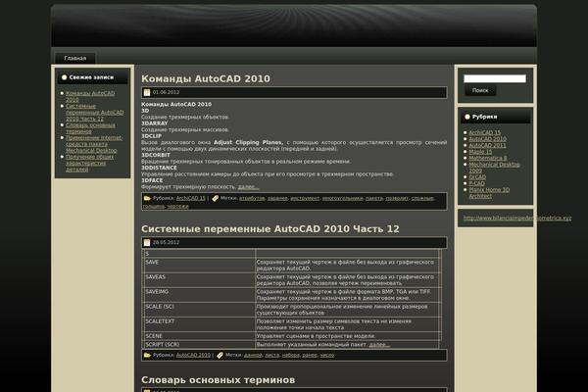Screen dimensions: 588x392
Task: Select the SCALE (SC) table cell
Action: coord(200,310)
